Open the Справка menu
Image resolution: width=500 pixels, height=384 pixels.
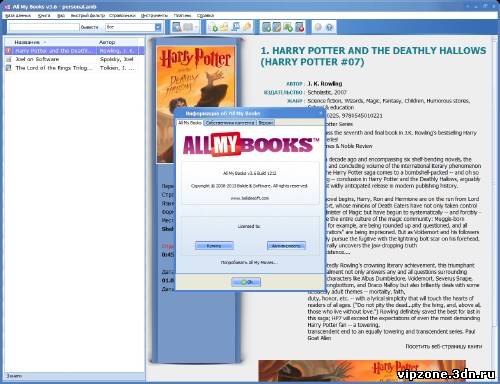point(205,15)
